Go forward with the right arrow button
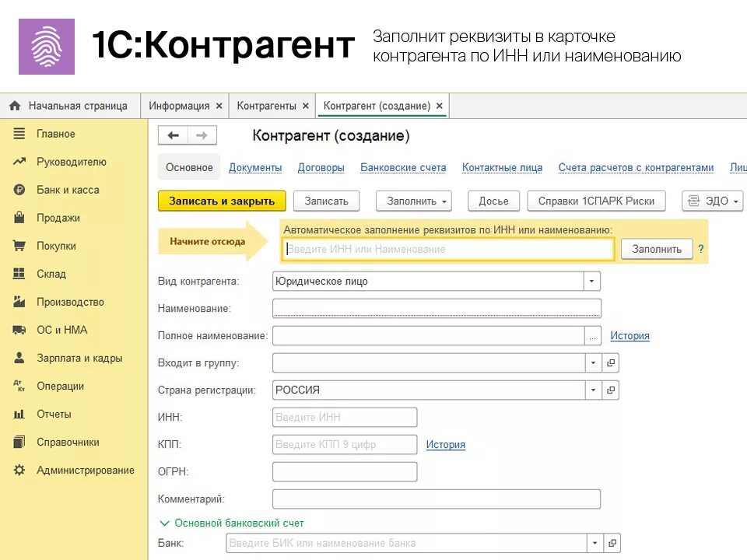Image resolution: width=747 pixels, height=560 pixels. pos(202,135)
